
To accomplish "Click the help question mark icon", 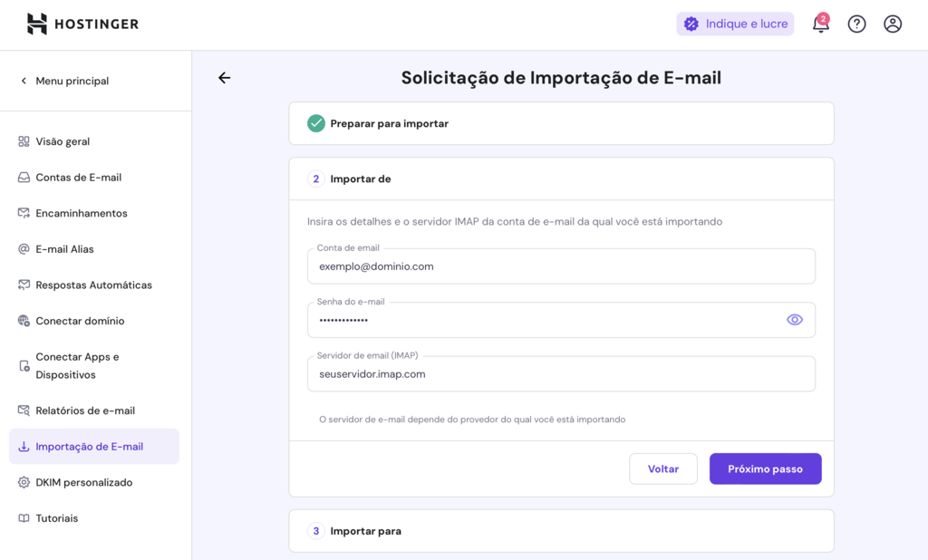I will tap(856, 24).
